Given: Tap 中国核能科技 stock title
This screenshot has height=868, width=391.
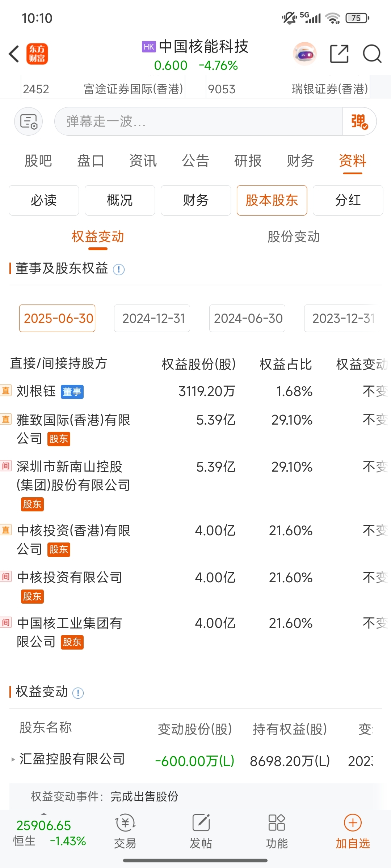Looking at the screenshot, I should coord(203,47).
